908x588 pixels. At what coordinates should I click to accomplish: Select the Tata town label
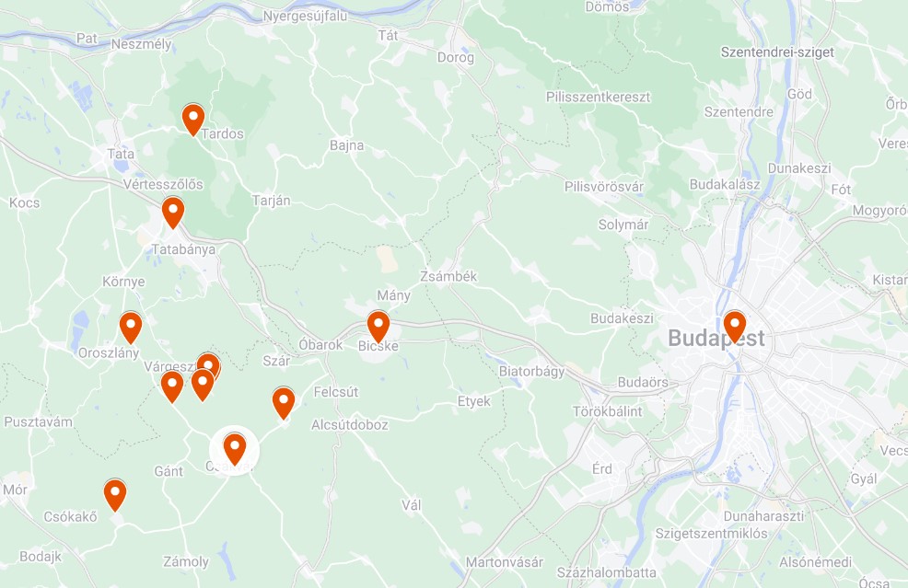(121, 154)
